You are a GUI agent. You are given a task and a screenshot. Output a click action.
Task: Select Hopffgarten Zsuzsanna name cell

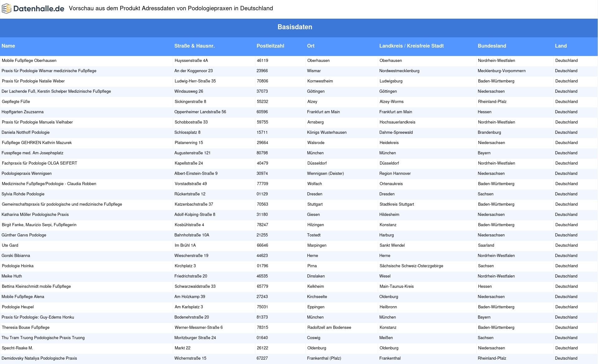click(x=23, y=112)
